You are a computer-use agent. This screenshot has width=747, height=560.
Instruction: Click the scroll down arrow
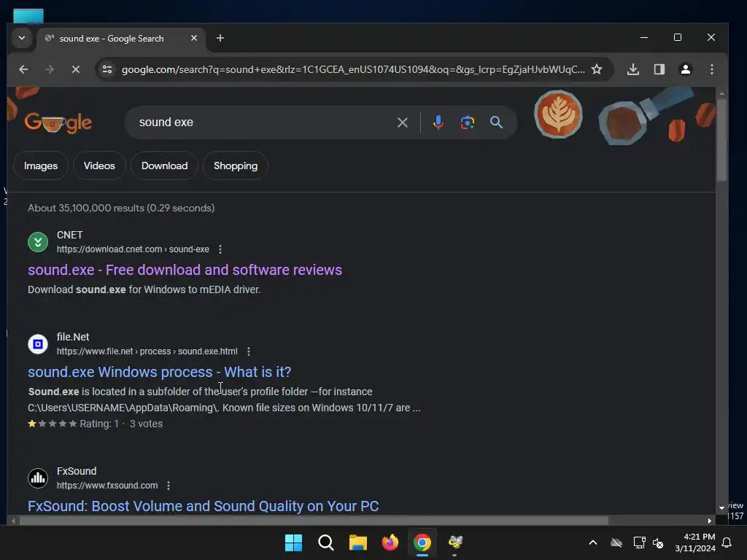click(x=721, y=508)
